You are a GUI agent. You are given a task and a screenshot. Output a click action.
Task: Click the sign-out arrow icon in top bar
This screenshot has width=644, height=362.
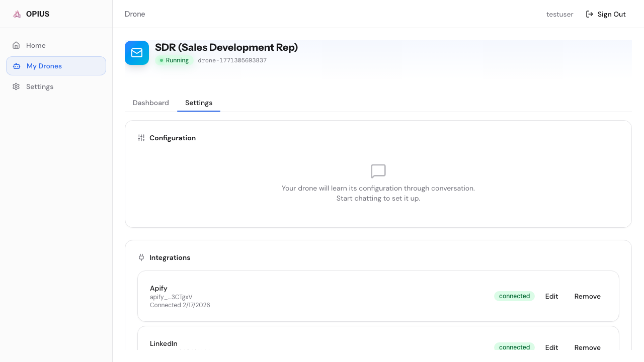(x=589, y=14)
